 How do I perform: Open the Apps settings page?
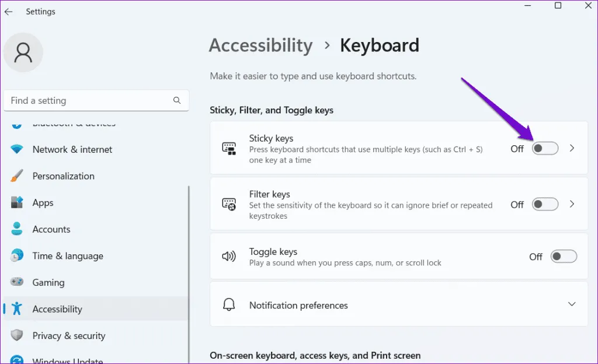(x=43, y=203)
